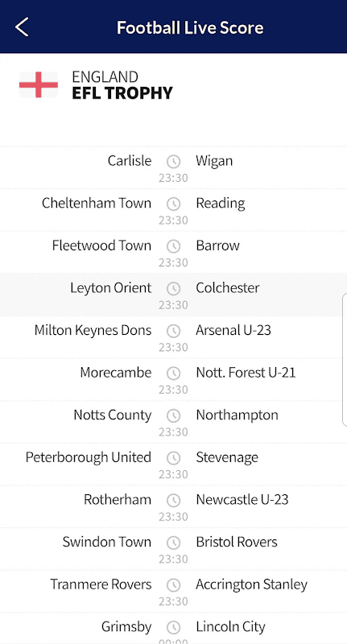Open the EFL TROPHY league heading
Viewport: 347px width, 644px height.
(122, 93)
